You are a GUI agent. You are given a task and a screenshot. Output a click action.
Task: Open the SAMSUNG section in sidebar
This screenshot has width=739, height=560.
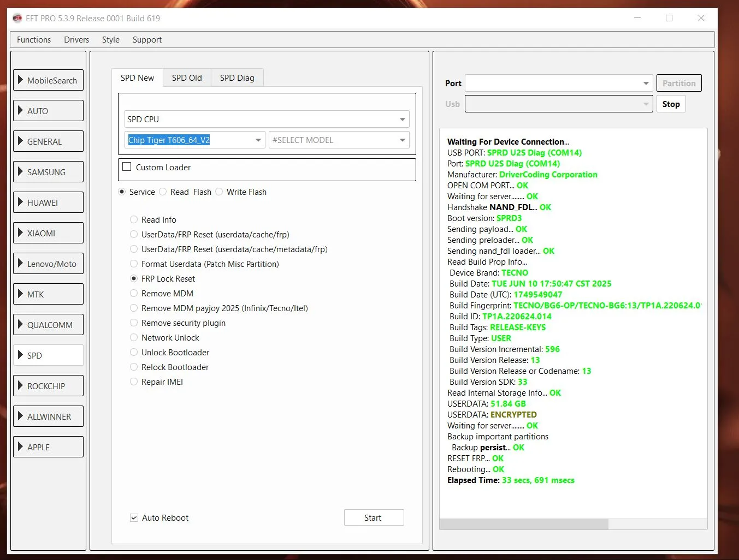pyautogui.click(x=48, y=172)
